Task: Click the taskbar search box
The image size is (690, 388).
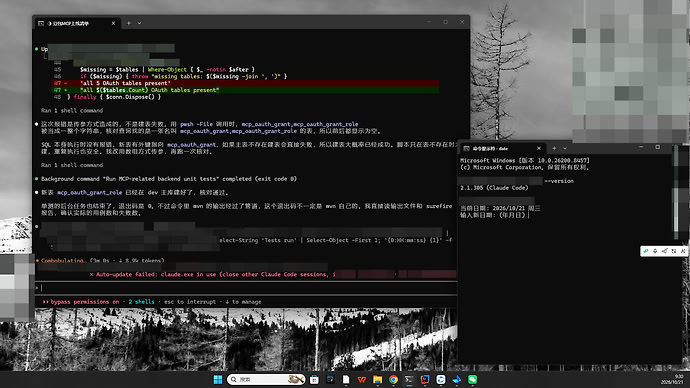Action: click(266, 379)
